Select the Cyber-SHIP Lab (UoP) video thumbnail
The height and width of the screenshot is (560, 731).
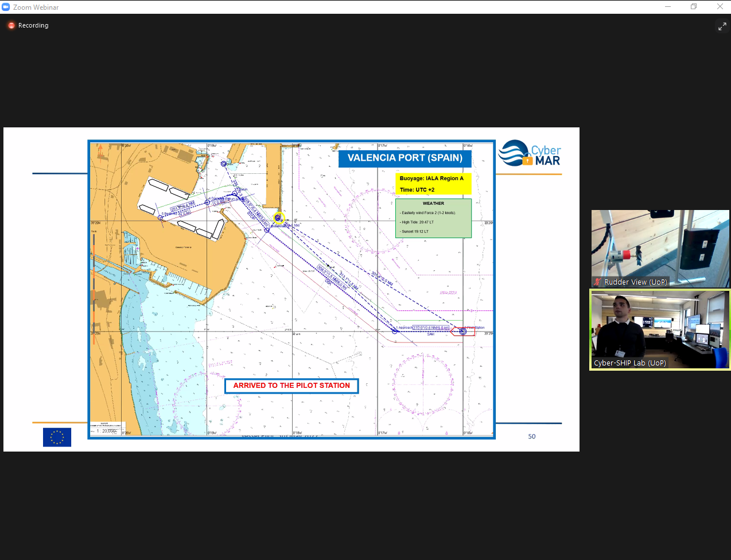click(x=660, y=330)
